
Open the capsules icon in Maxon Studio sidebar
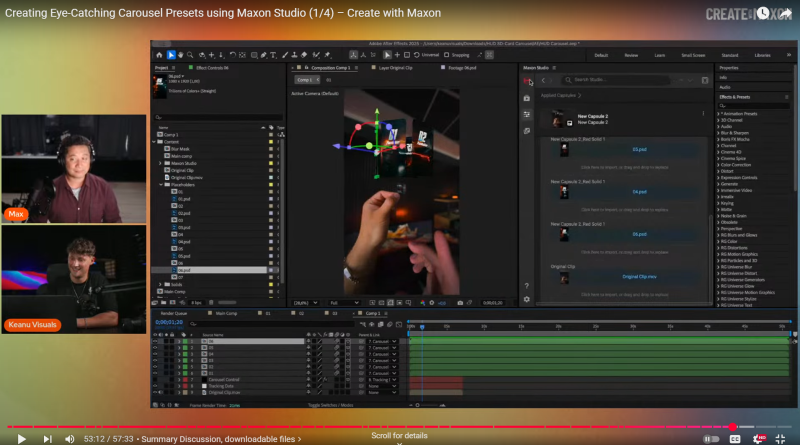[x=527, y=97]
